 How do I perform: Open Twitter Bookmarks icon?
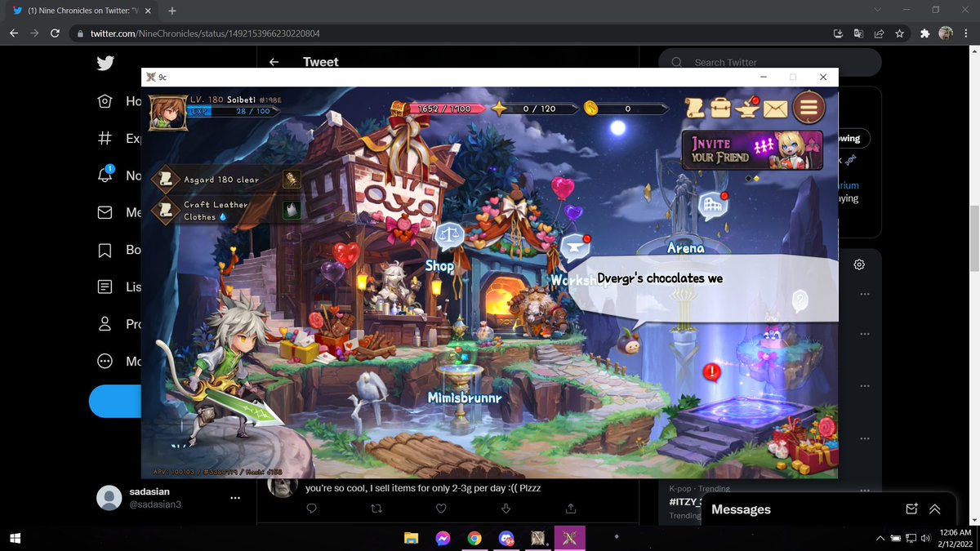coord(105,250)
